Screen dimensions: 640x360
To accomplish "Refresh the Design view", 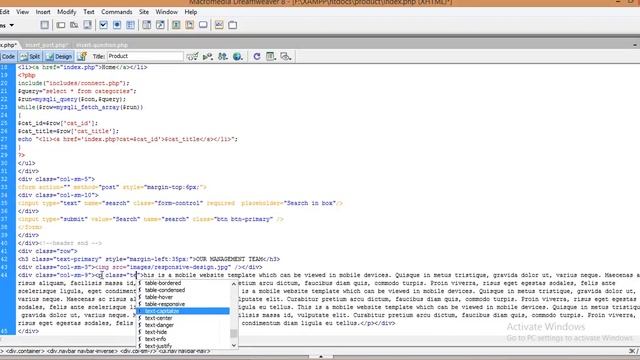I will [x=257, y=56].
